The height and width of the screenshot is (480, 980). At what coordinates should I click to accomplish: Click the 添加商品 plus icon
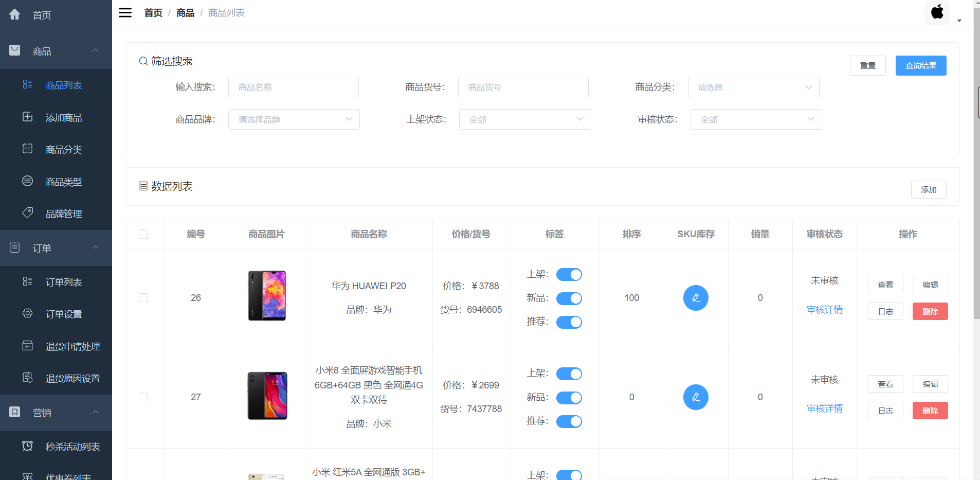click(x=28, y=117)
